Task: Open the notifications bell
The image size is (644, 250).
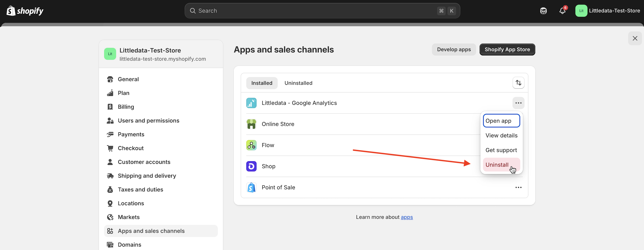Action: tap(562, 11)
